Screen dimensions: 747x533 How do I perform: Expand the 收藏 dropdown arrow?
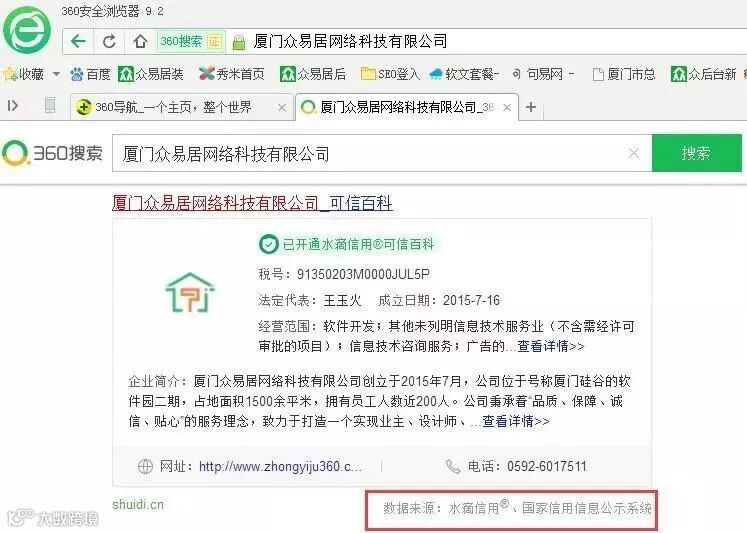[56, 74]
